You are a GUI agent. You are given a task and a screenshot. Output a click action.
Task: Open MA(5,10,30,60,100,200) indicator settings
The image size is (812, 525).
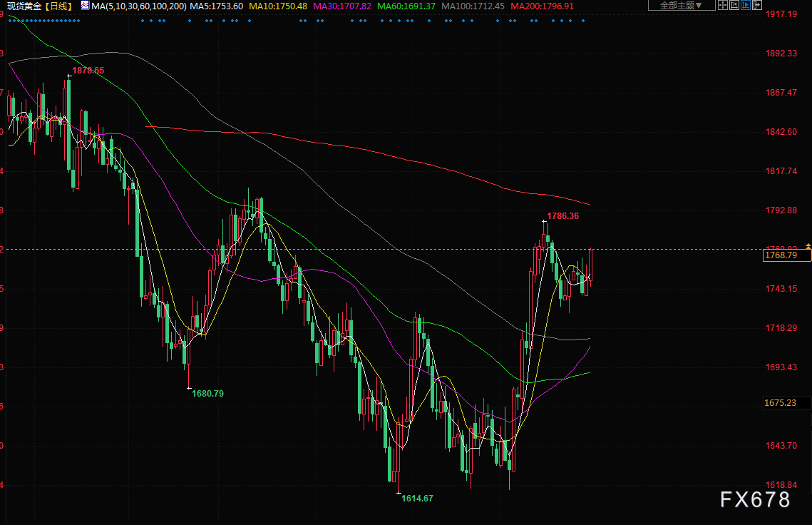click(139, 6)
